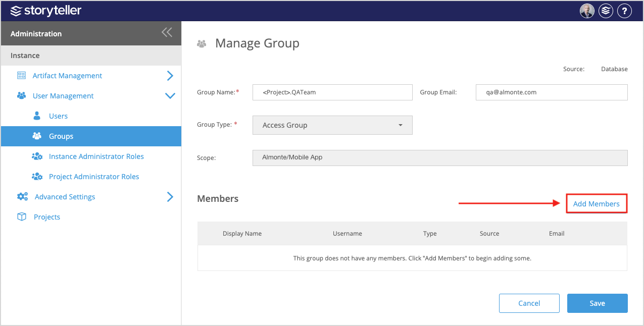Go to Users page
The width and height of the screenshot is (644, 326).
(58, 116)
